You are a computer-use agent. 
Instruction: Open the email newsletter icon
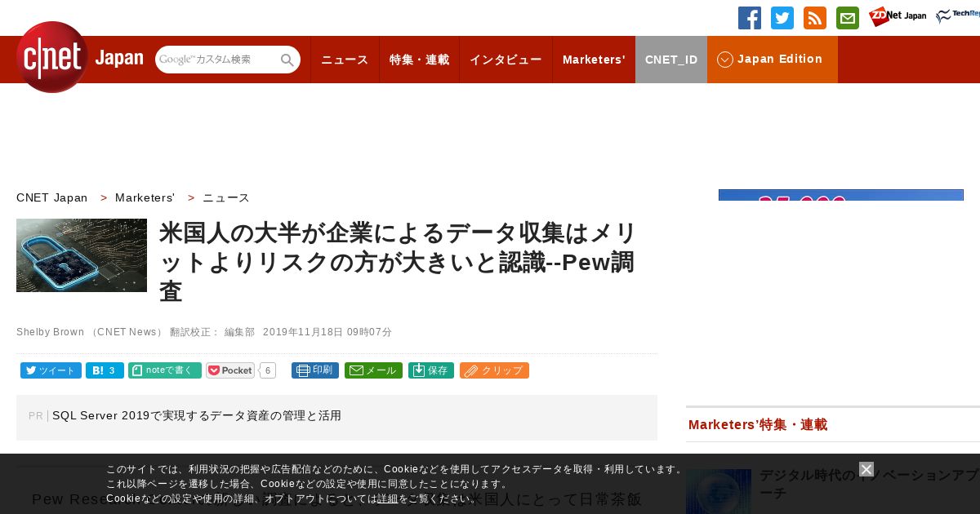click(x=848, y=18)
